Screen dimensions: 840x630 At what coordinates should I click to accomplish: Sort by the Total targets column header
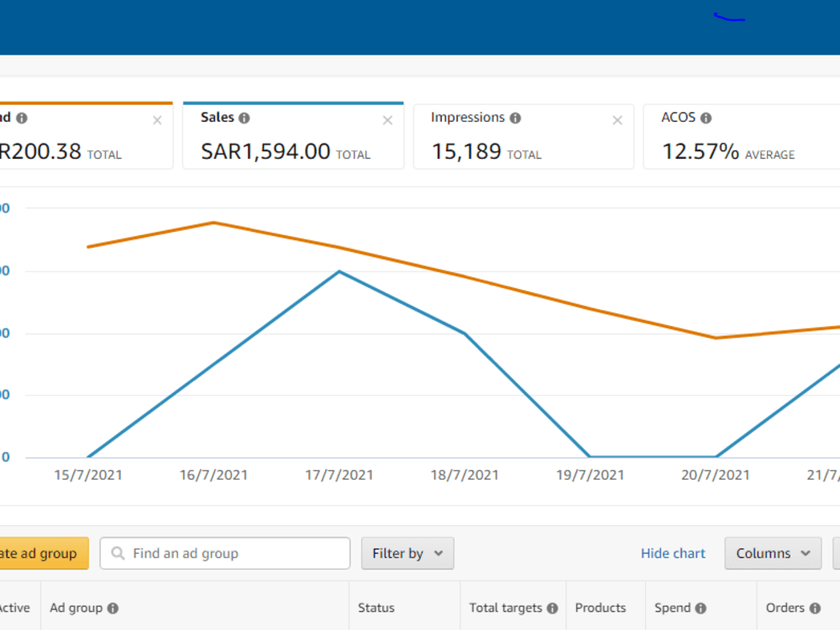(506, 608)
